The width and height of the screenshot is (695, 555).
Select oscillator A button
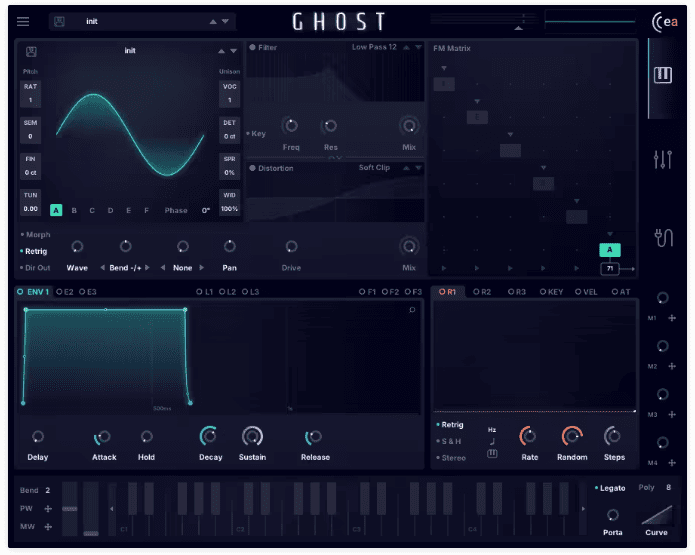[56, 210]
